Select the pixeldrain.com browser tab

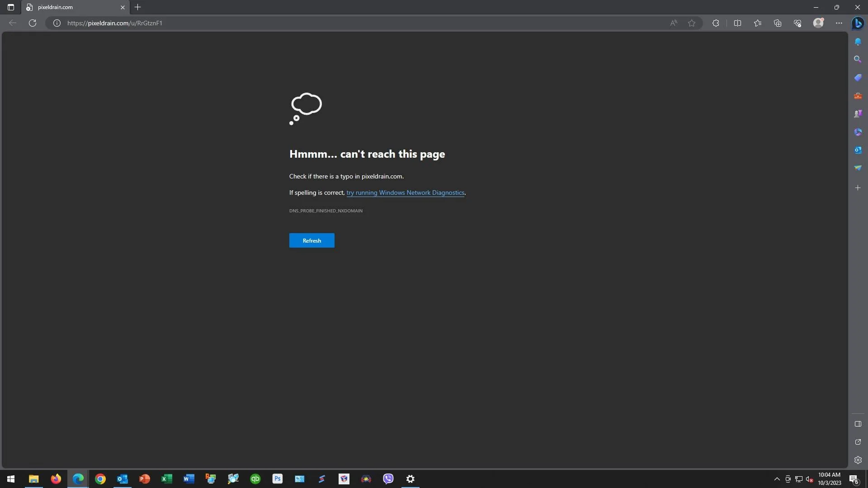75,7
